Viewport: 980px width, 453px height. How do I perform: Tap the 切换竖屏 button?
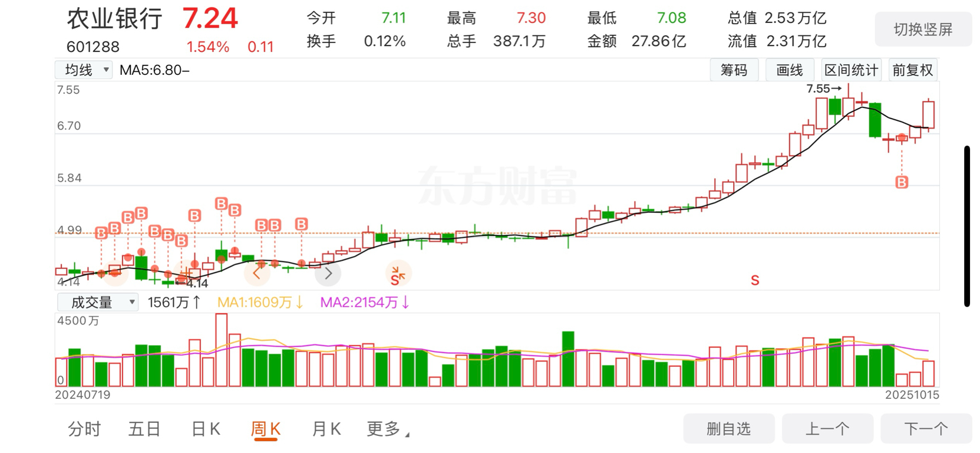pyautogui.click(x=923, y=29)
